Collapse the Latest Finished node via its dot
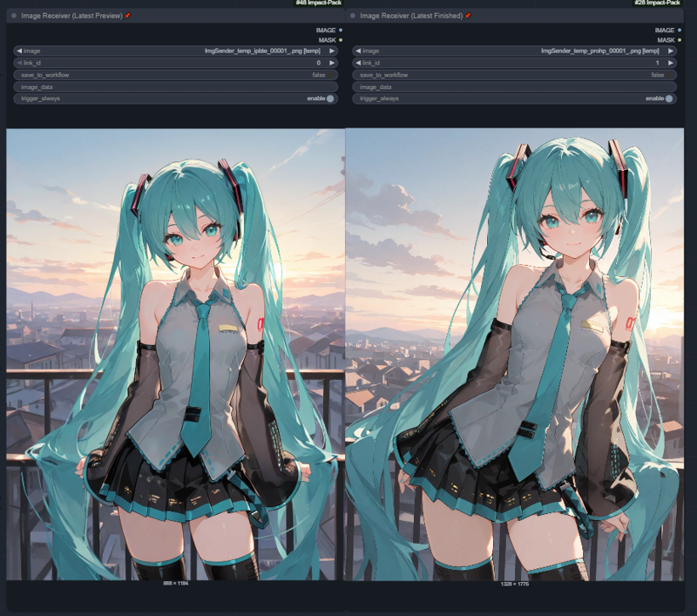697x616 pixels. pyautogui.click(x=353, y=16)
